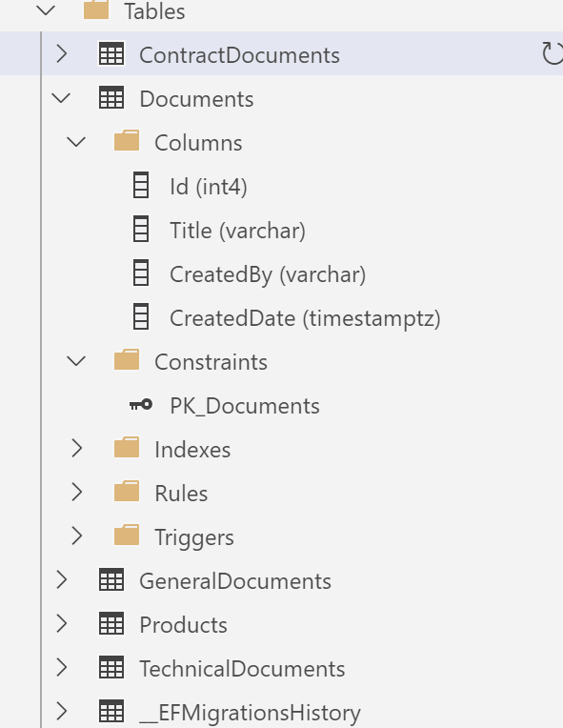Viewport: 563px width, 728px height.
Task: Expand the Triggers folder
Action: click(76, 536)
